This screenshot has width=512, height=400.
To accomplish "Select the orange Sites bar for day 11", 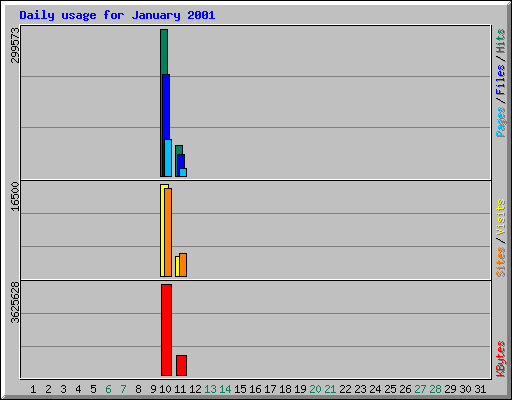I will (183, 265).
